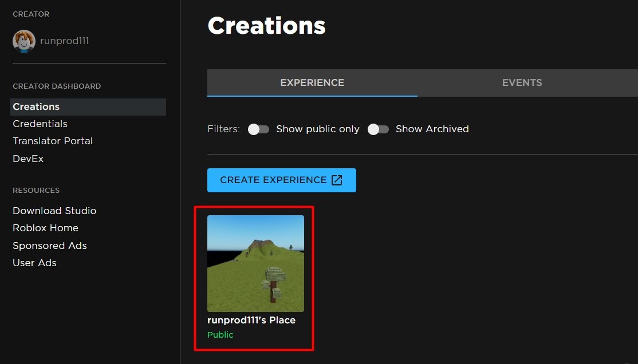Open Creations in the sidebar
This screenshot has width=638, height=364.
click(88, 106)
